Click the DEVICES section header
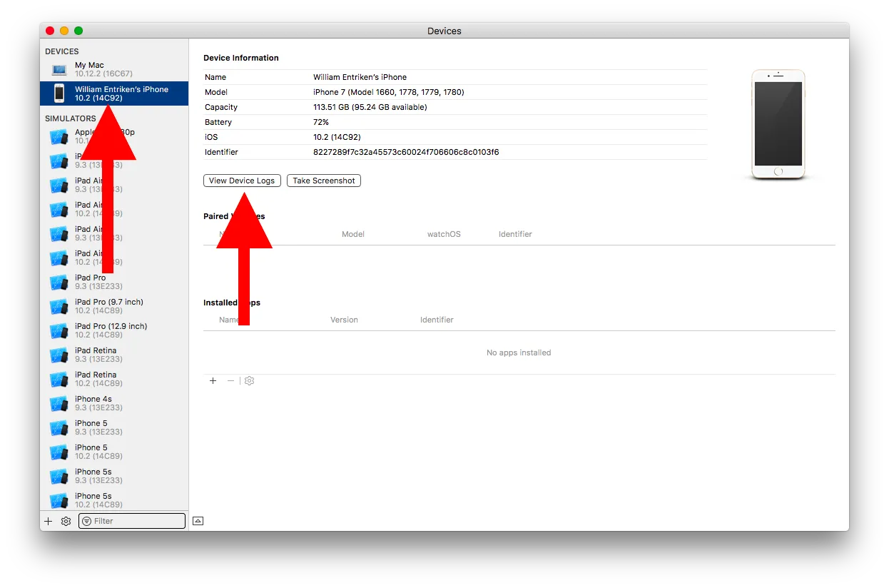The width and height of the screenshot is (889, 588). (62, 51)
